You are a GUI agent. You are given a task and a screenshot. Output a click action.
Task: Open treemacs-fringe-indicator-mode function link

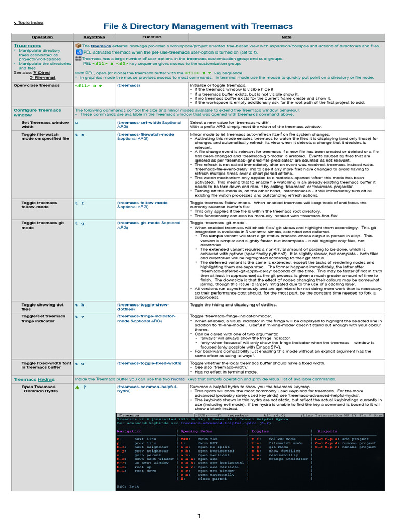pyautogui.click(x=146, y=318)
